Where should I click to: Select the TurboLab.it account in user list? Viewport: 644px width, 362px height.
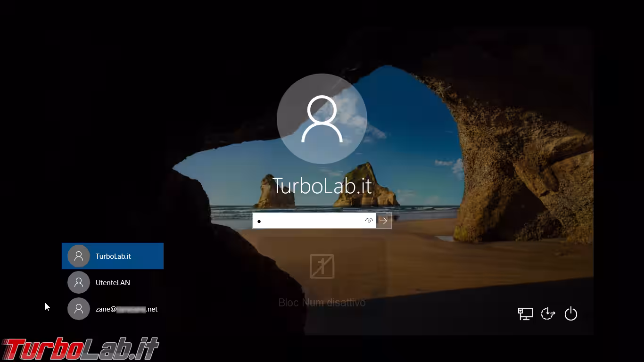coord(113,256)
